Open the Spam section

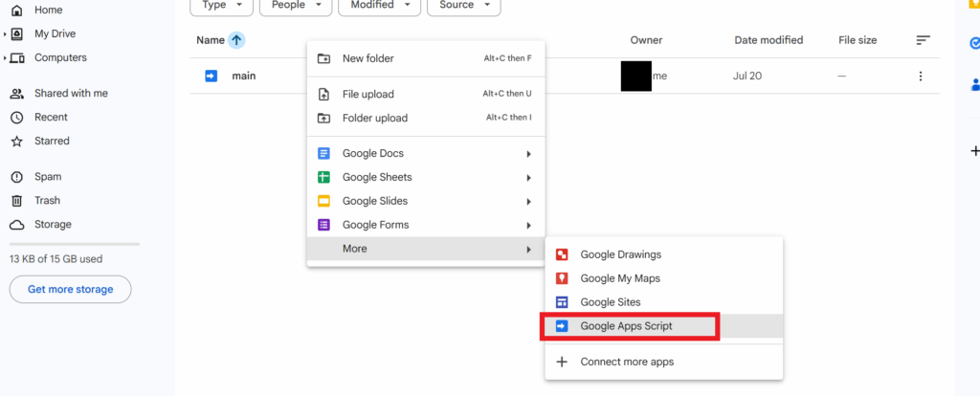click(x=48, y=177)
